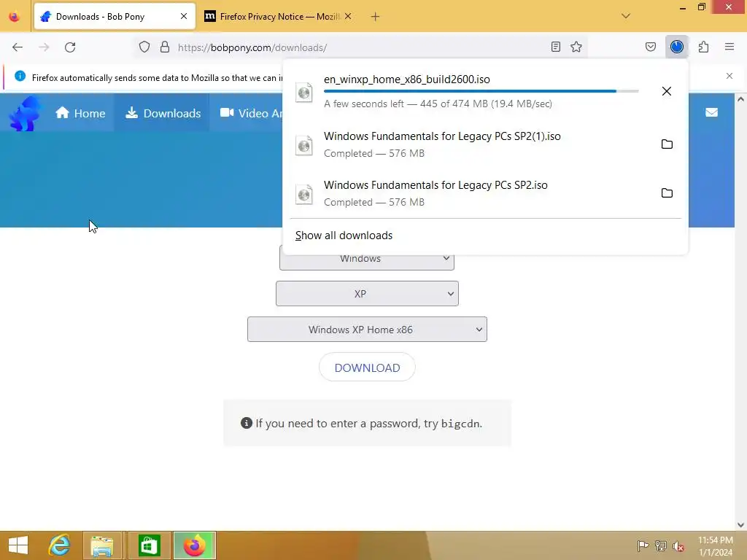The width and height of the screenshot is (747, 560).
Task: Click en_winxp_home_x86_build2600.iso file name
Action: pos(407,79)
